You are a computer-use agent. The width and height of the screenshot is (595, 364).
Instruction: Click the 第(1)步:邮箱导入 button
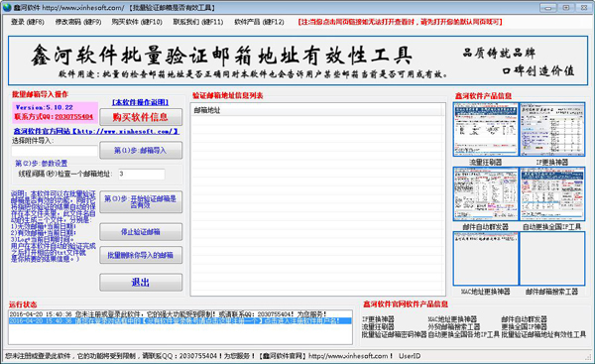(x=141, y=151)
